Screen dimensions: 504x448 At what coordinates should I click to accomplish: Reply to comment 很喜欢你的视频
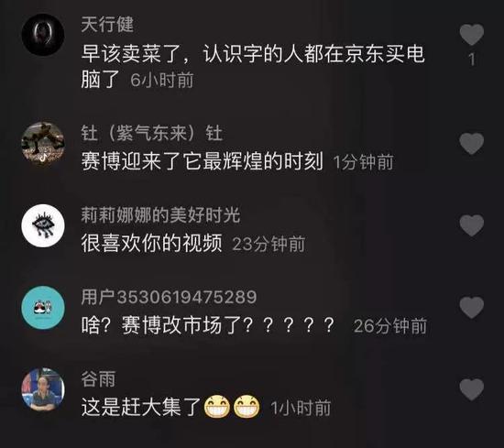coord(151,244)
